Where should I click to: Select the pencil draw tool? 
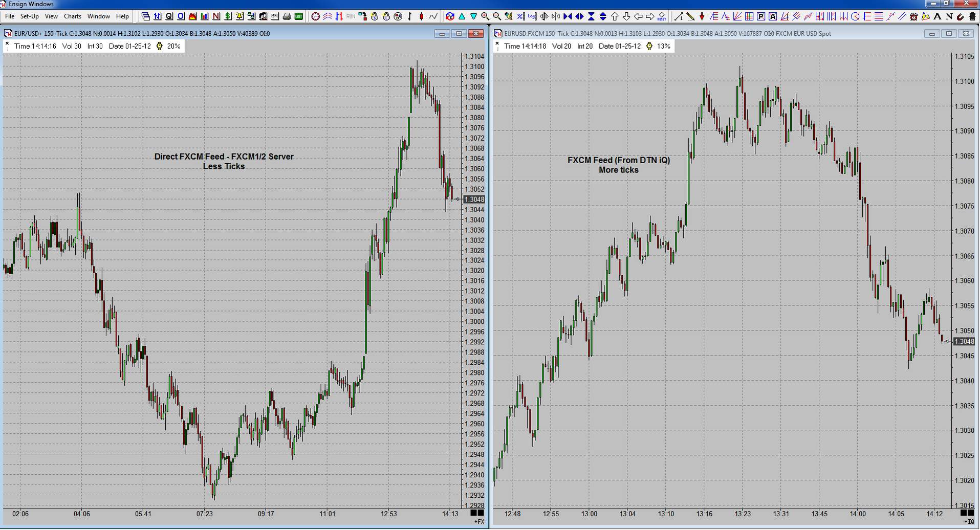coord(690,16)
